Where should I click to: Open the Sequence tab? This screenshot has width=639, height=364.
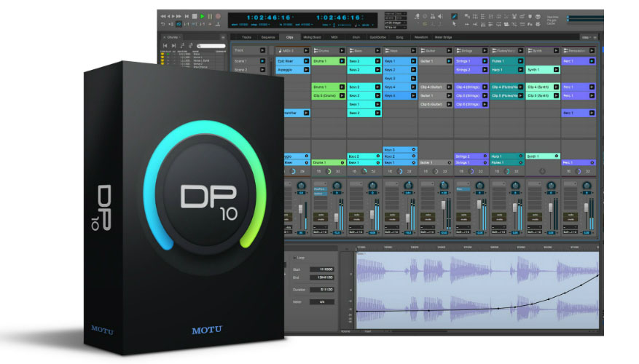point(268,37)
